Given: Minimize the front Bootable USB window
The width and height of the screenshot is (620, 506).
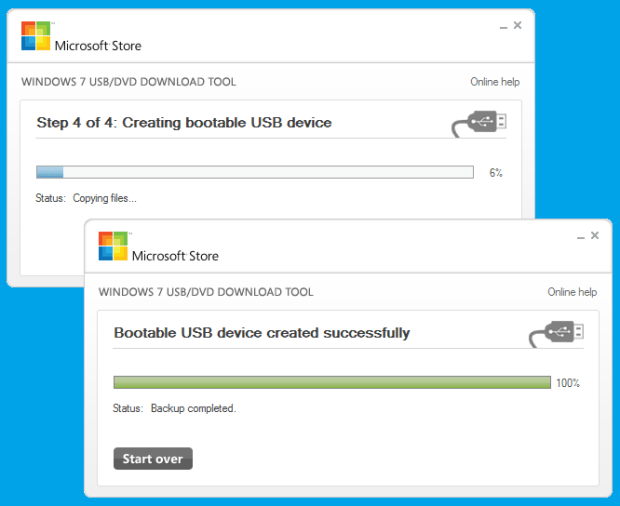Looking at the screenshot, I should [x=580, y=236].
